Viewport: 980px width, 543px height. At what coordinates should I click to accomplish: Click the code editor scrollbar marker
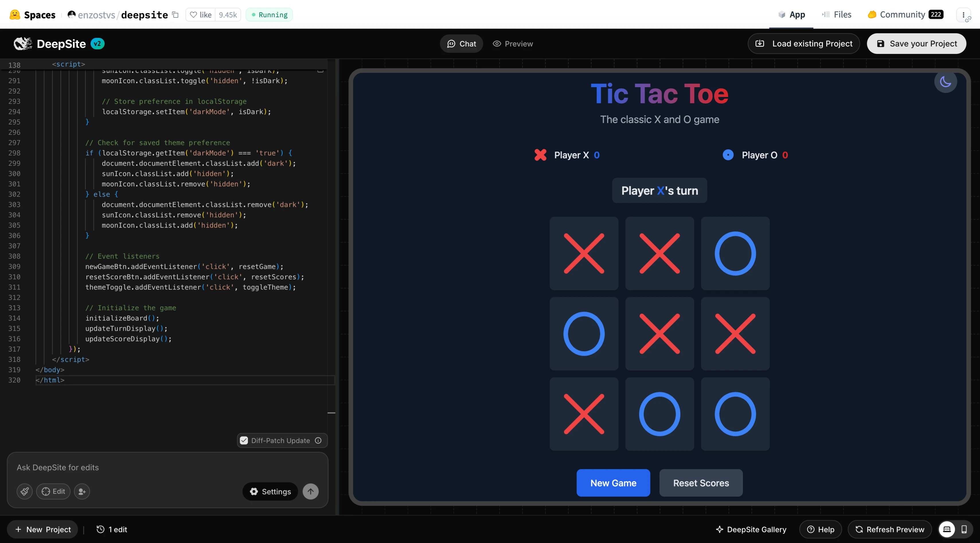[331, 412]
